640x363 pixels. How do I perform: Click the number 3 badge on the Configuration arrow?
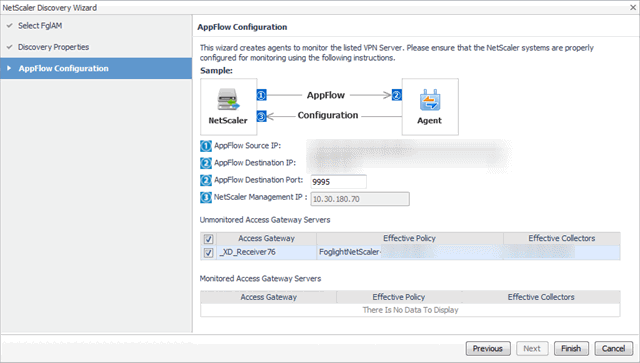261,116
